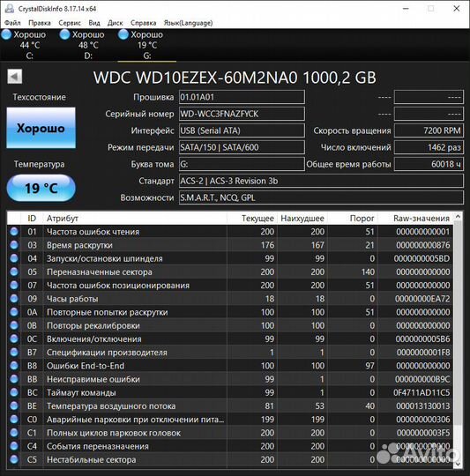470x476 pixels.
Task: Click status icon of Запуски/остановки шпинделя row
Action: (x=14, y=258)
